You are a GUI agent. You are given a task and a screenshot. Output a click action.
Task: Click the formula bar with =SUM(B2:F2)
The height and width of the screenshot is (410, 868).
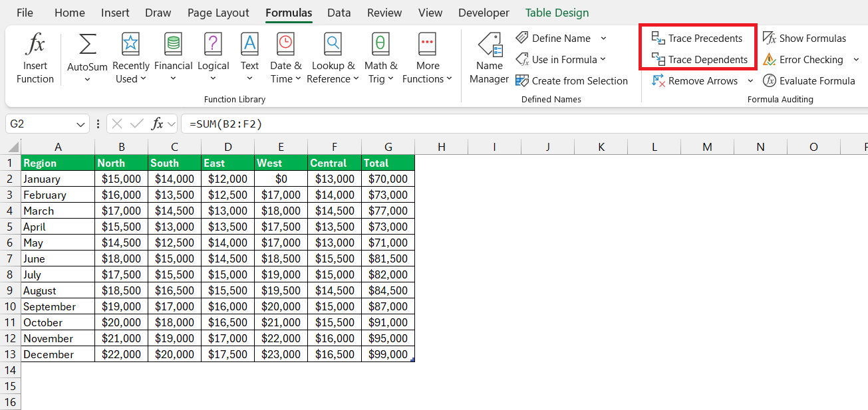pos(524,124)
